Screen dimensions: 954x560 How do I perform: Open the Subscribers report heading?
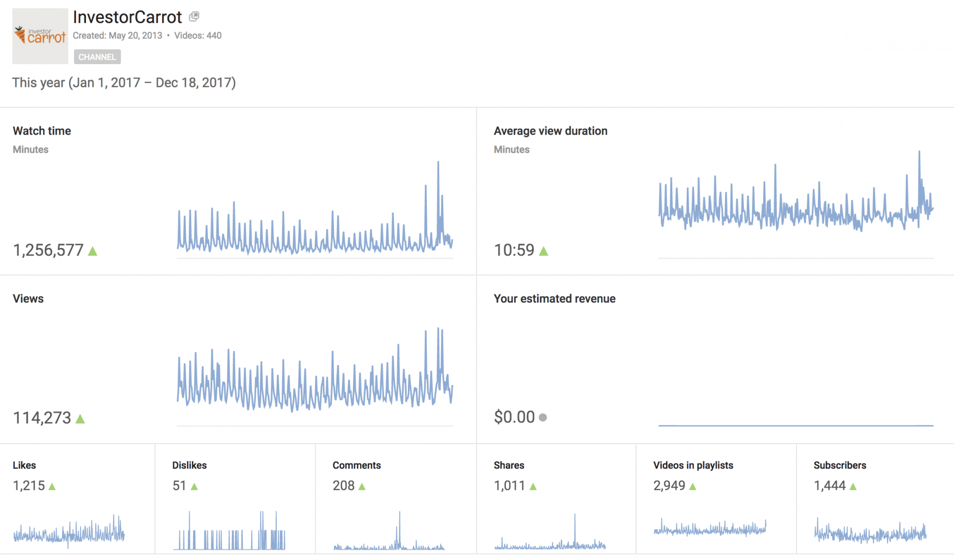[x=840, y=465]
